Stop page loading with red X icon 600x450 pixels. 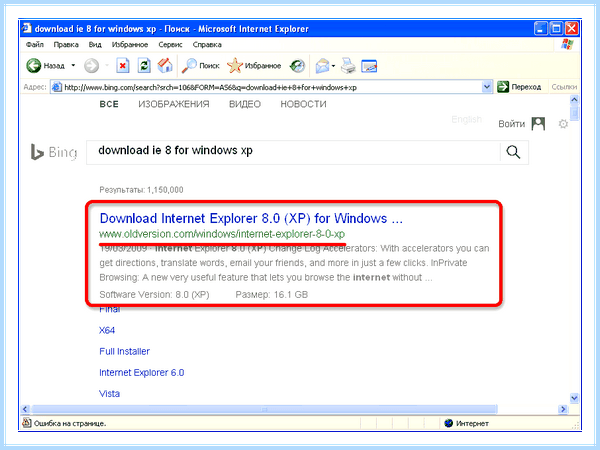[122, 65]
